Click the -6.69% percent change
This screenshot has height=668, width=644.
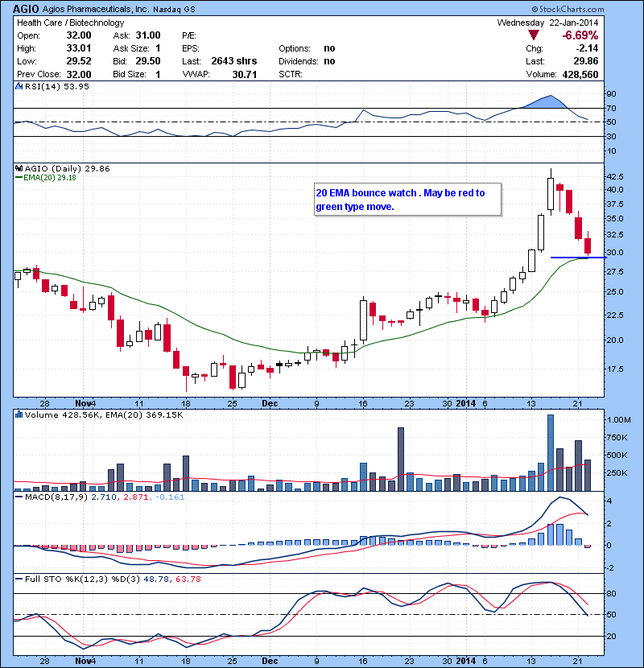(580, 35)
